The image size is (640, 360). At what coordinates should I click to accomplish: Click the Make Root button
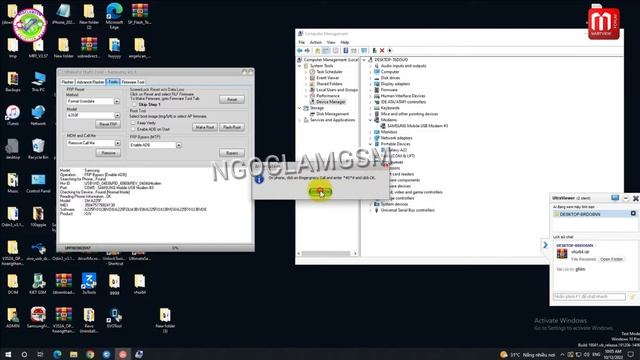click(205, 127)
